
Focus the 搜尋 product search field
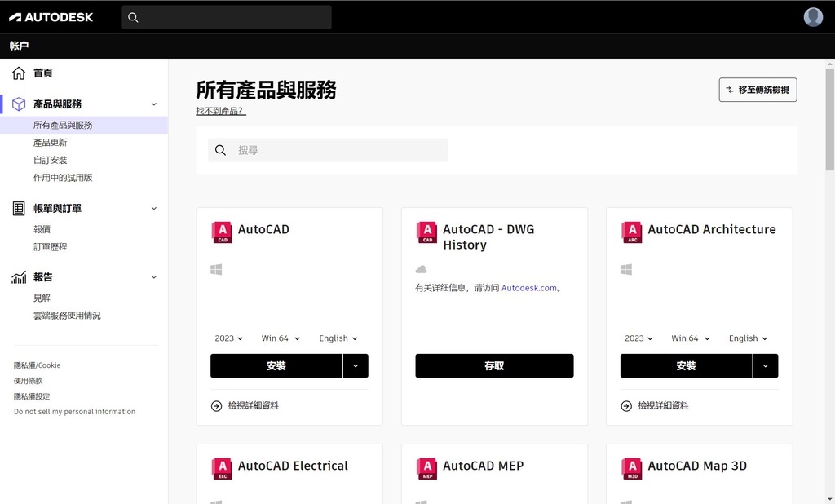(x=328, y=150)
